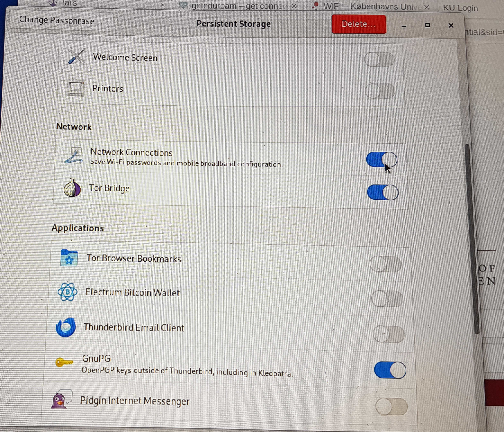Turn on Printers persistence switch
The image size is (504, 432).
point(380,91)
